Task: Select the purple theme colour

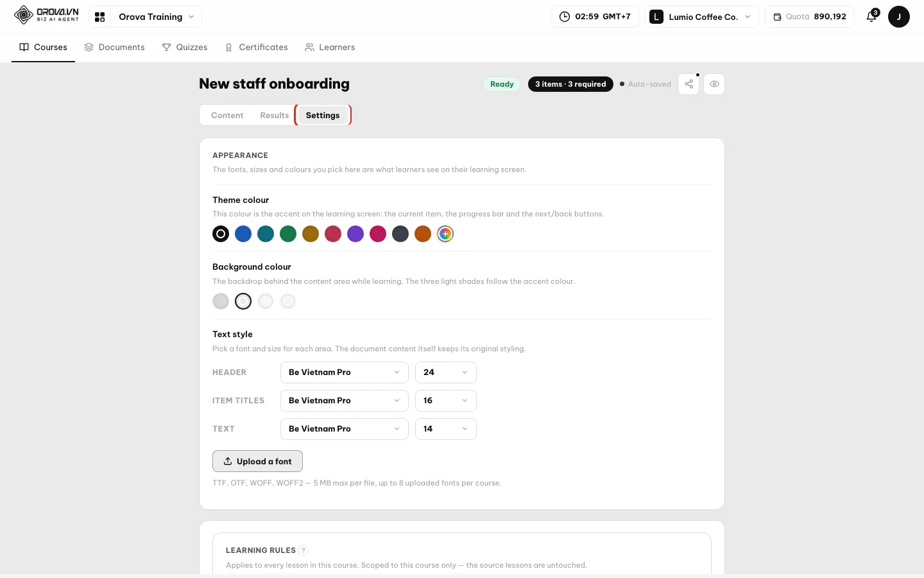Action: 355,234
